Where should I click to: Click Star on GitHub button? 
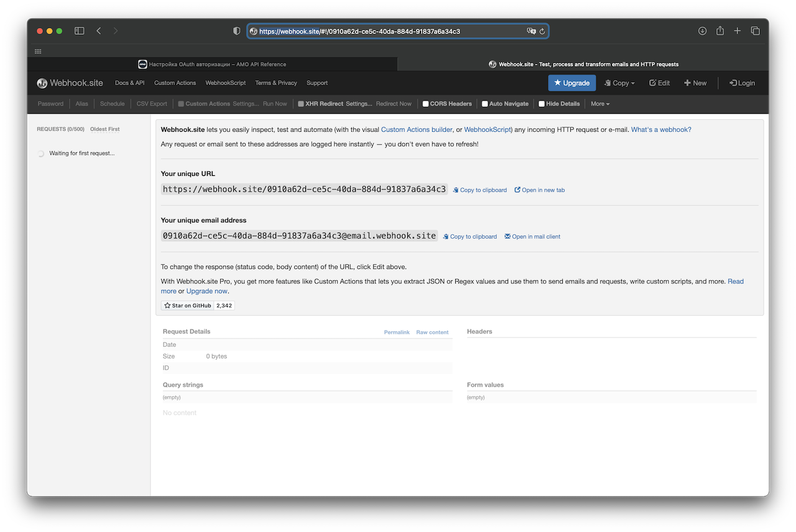tap(188, 306)
